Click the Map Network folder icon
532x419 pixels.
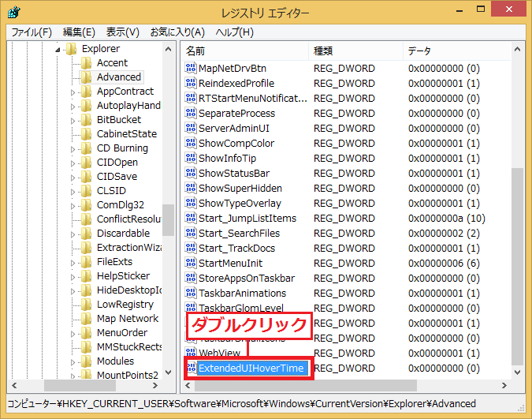click(x=86, y=319)
